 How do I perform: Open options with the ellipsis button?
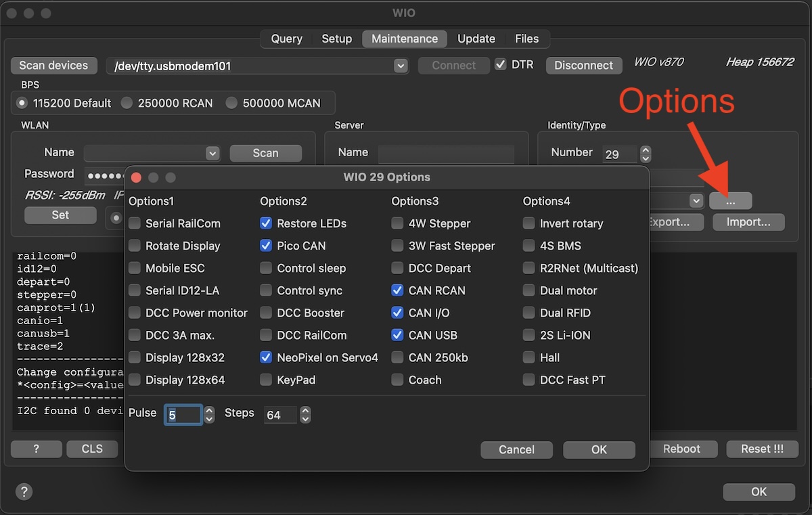tap(730, 201)
